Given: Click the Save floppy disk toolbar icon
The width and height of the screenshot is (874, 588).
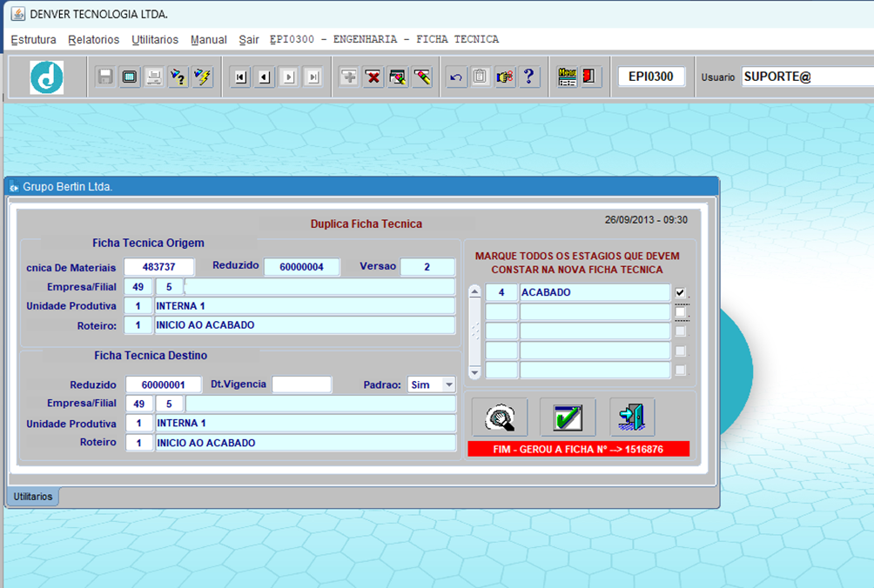Looking at the screenshot, I should tap(104, 77).
